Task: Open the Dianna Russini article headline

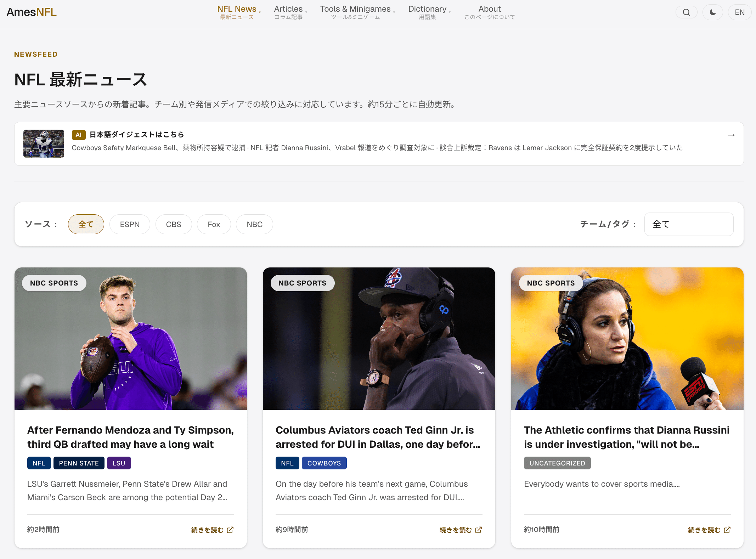Action: pyautogui.click(x=626, y=437)
